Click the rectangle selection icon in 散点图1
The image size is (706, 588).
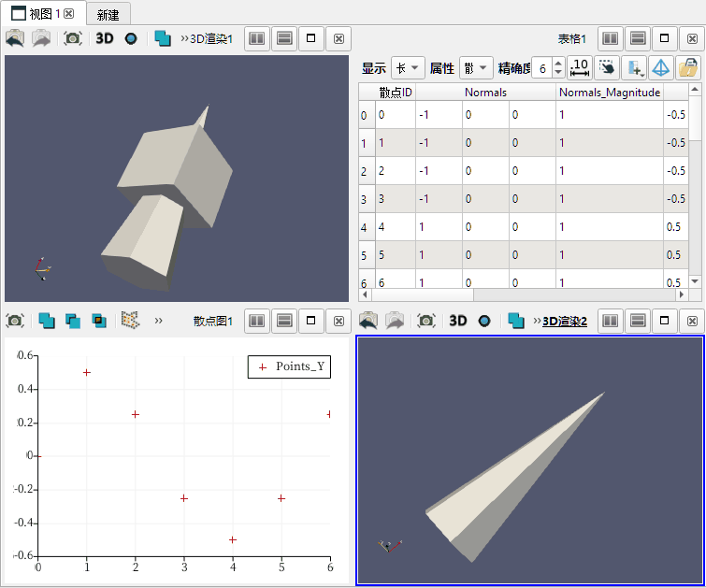46,321
